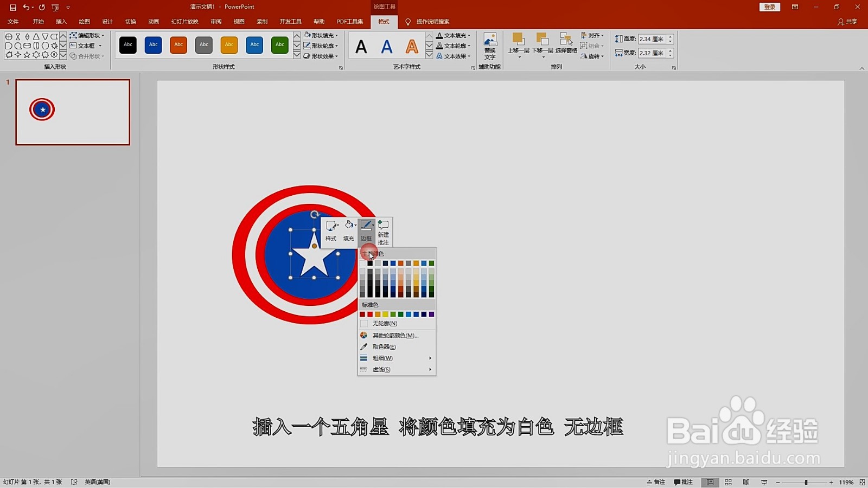Select the black Abc shape style

point(128,44)
